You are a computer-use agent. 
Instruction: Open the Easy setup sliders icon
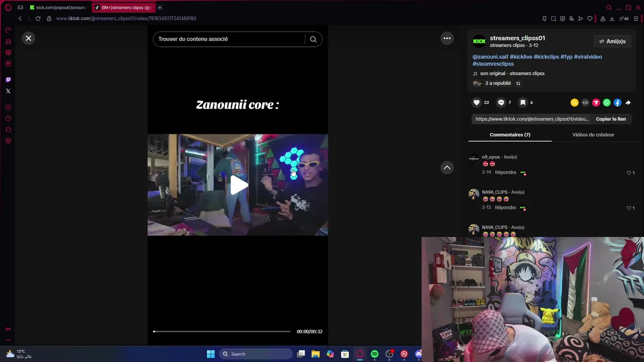[636, 19]
